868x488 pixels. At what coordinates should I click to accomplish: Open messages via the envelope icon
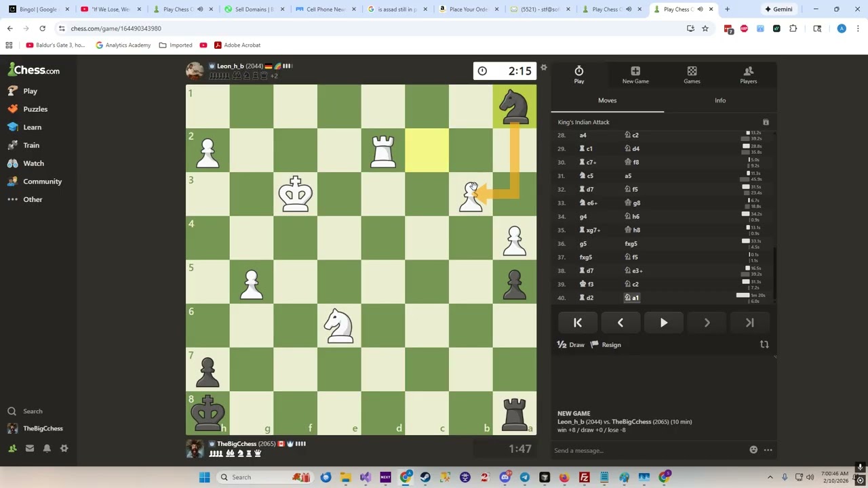(x=30, y=448)
